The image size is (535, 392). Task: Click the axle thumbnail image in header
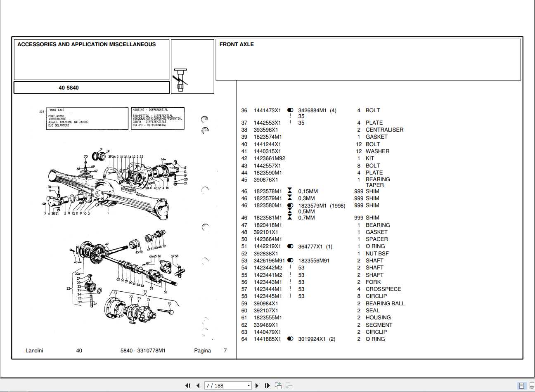point(181,80)
